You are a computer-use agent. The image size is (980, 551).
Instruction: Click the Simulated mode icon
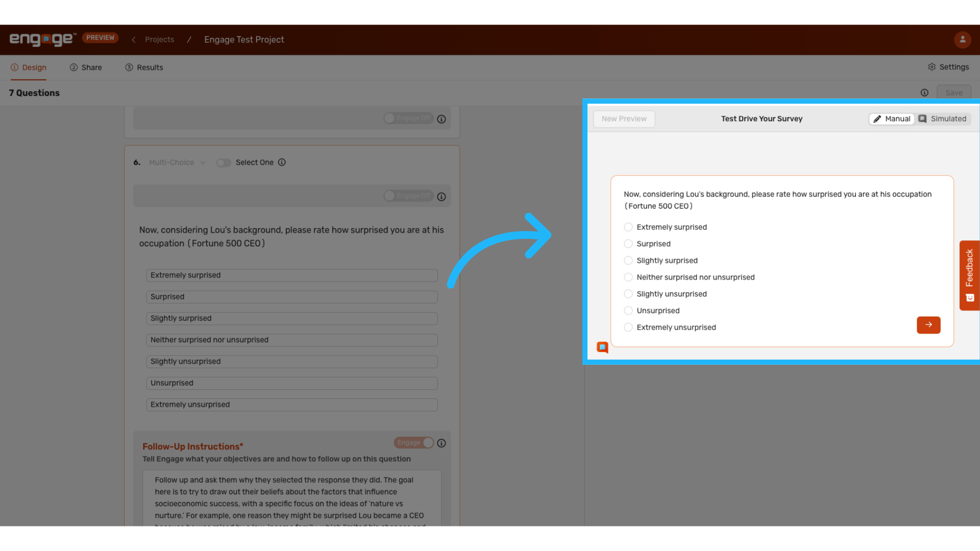point(922,119)
